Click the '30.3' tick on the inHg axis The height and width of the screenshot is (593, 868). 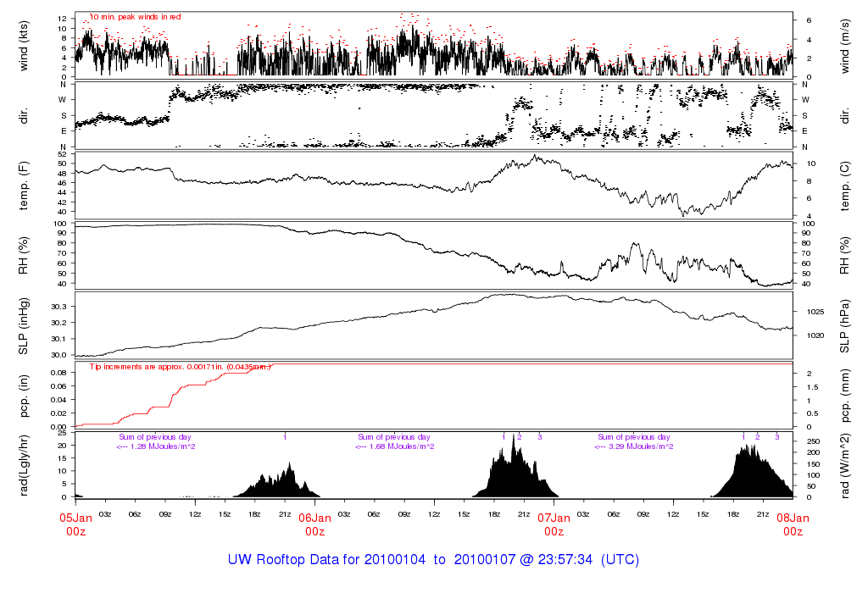point(59,307)
